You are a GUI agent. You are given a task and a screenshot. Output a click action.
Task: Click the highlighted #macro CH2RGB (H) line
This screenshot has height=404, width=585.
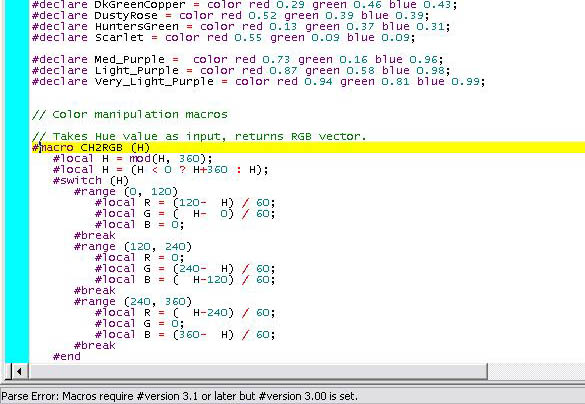[x=307, y=147]
